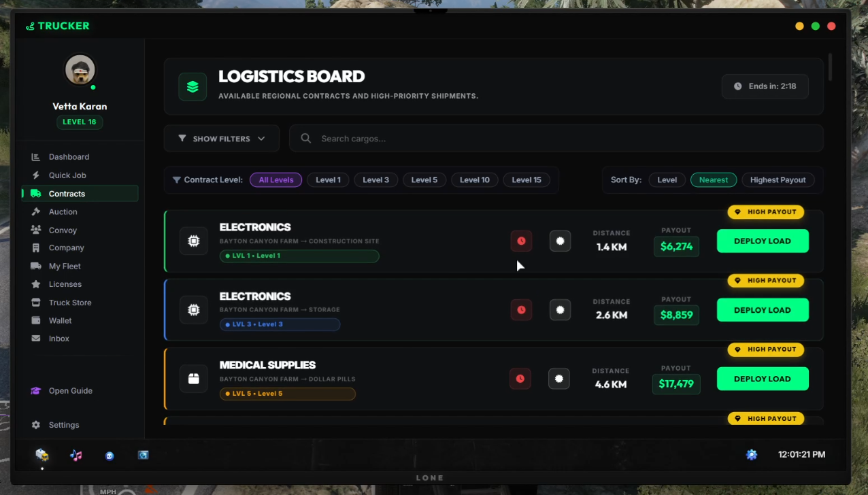Click the $6,274 payout value
The width and height of the screenshot is (868, 495).
coord(676,246)
